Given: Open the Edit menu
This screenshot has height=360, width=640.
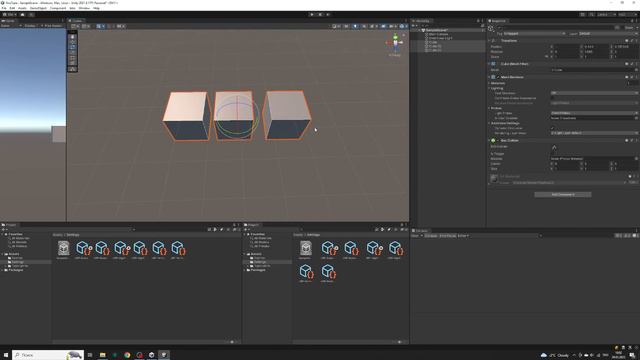Looking at the screenshot, I should pyautogui.click(x=12, y=8).
